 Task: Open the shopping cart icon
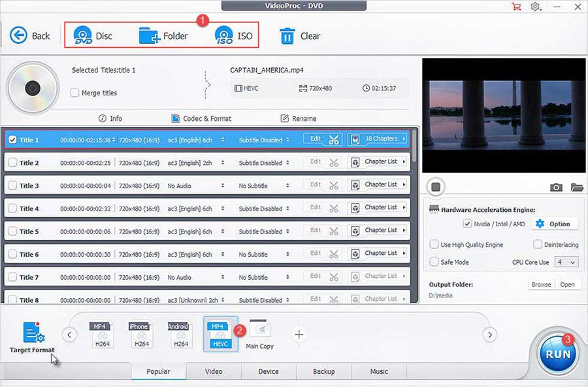(516, 7)
